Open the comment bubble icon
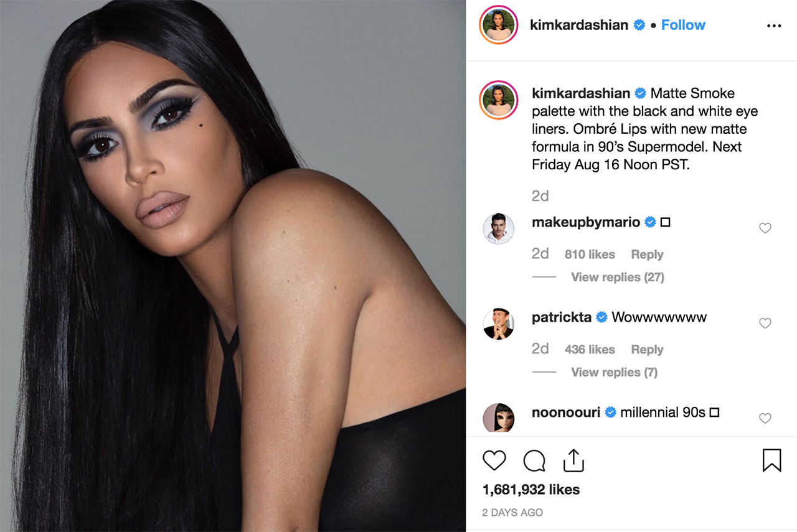The height and width of the screenshot is (532, 797). (x=534, y=461)
